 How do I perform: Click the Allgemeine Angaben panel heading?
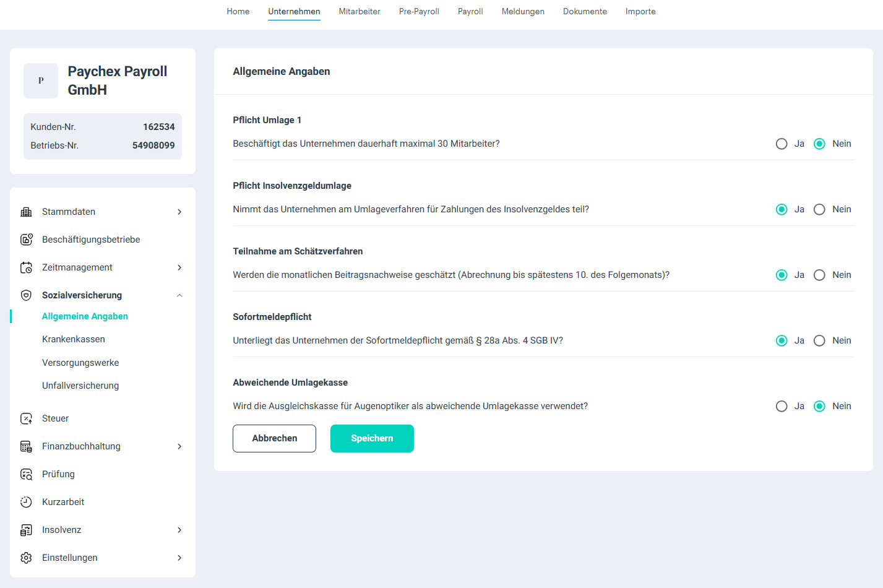(x=282, y=71)
